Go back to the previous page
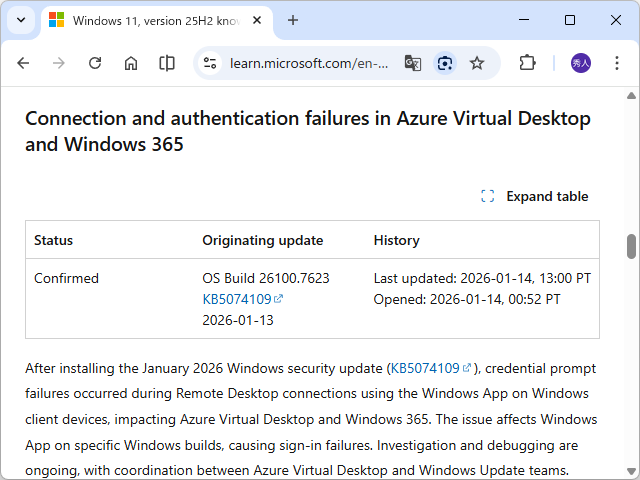This screenshot has width=640, height=480. (23, 63)
